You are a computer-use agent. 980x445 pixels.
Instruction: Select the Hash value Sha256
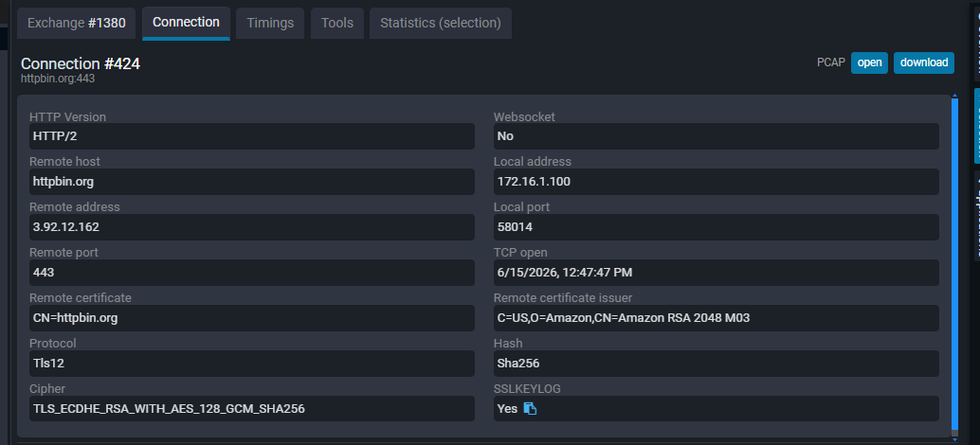coord(717,364)
